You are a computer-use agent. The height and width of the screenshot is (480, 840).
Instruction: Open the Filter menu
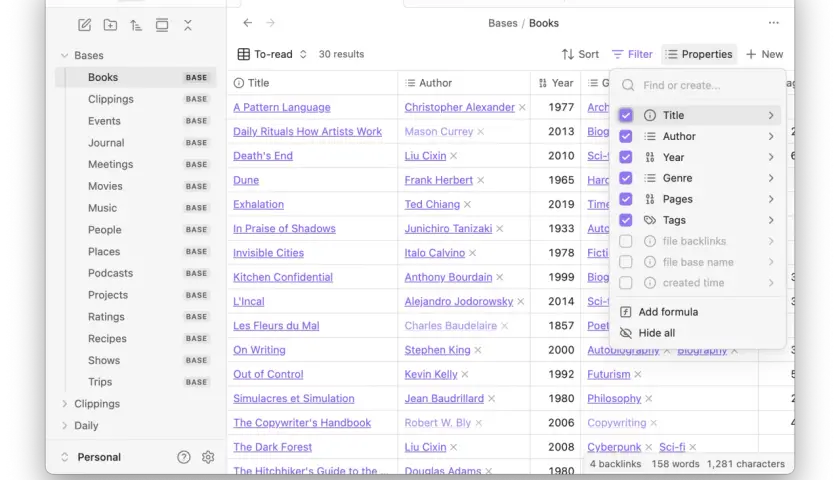coord(632,54)
